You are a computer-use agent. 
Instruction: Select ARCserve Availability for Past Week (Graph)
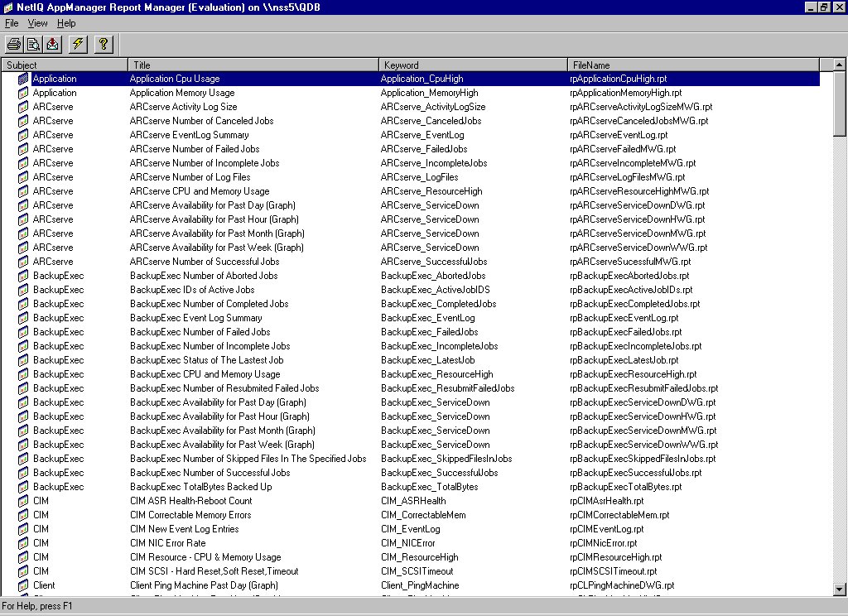pos(217,248)
